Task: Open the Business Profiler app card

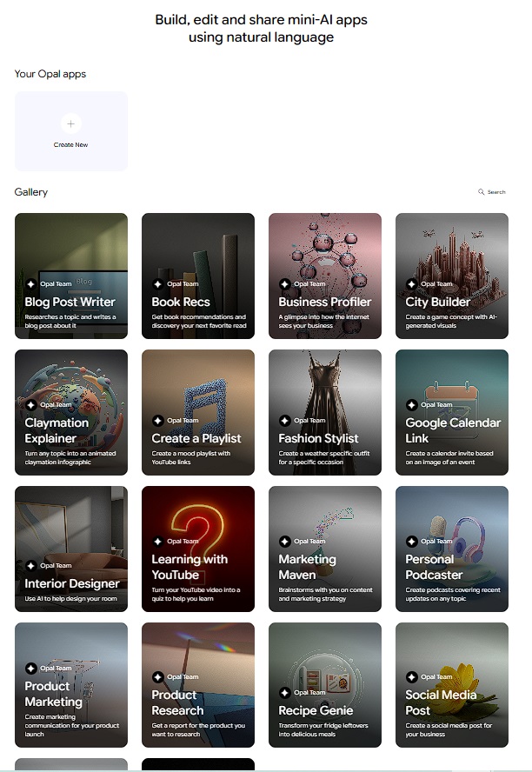Action: click(325, 276)
